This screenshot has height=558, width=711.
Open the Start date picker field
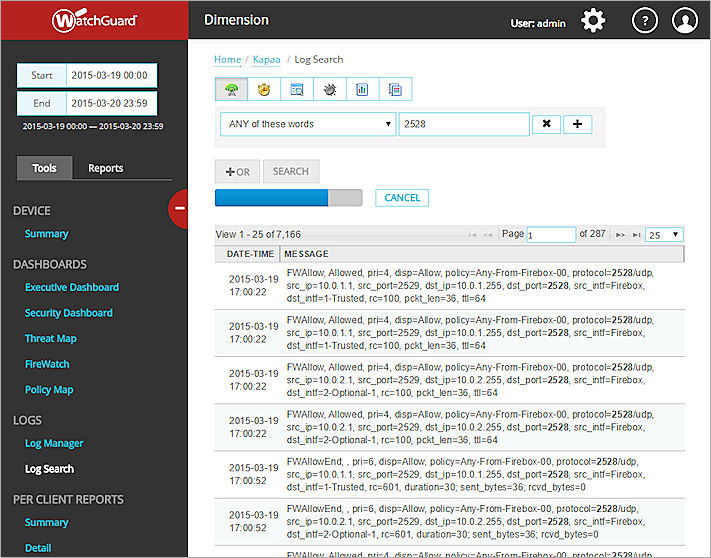[111, 76]
